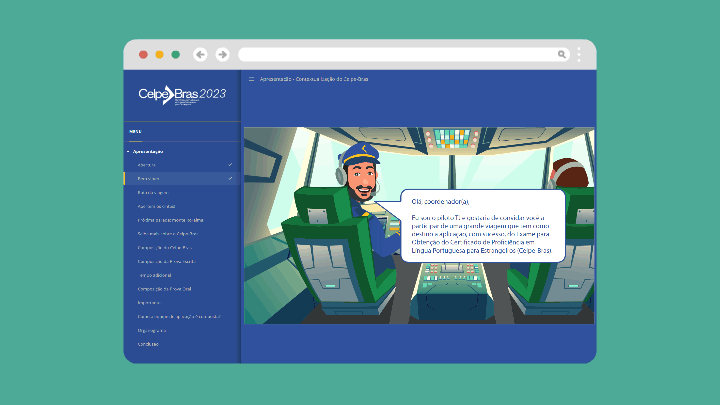Collapse the Apresentação section arrow
This screenshot has width=720, height=405.
(x=128, y=151)
